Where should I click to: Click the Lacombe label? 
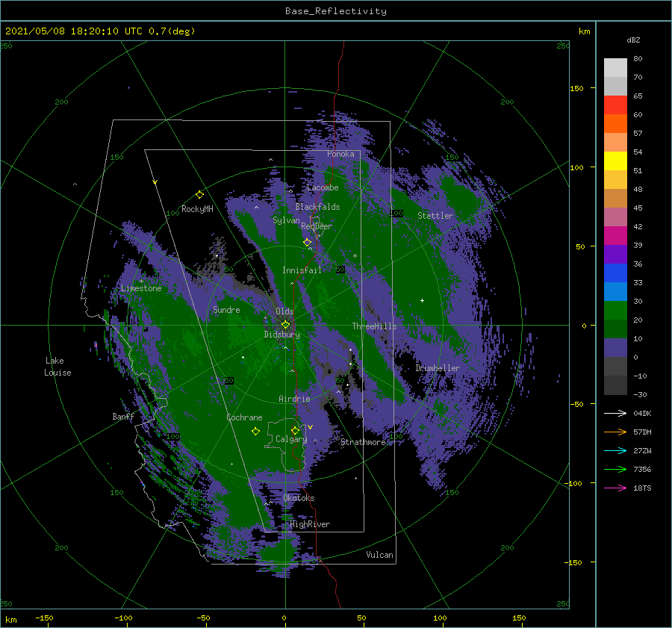(x=323, y=187)
